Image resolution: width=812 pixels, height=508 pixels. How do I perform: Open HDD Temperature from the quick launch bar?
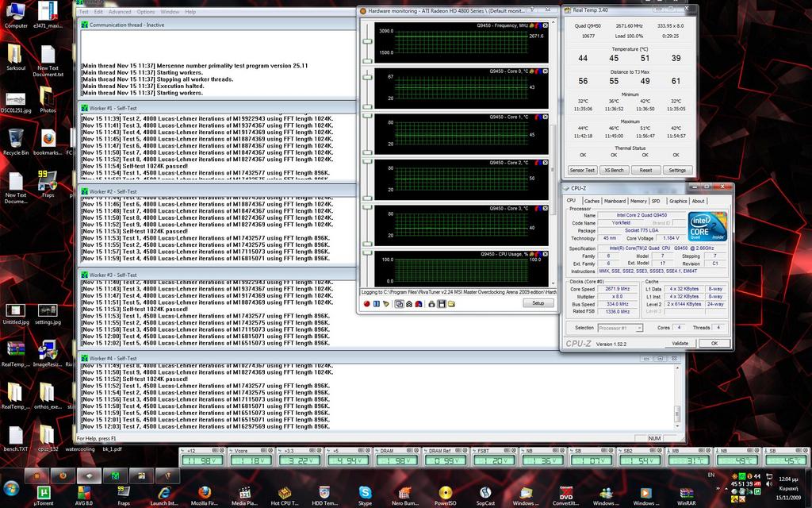324,495
